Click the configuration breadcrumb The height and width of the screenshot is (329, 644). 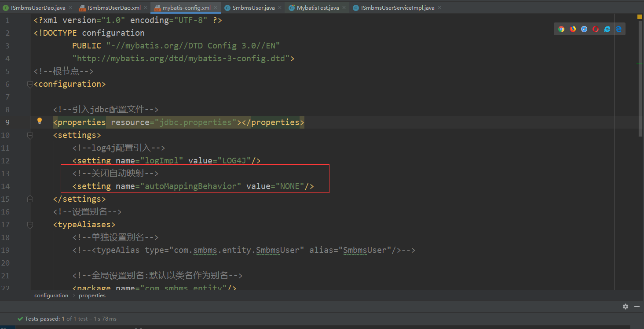[x=51, y=296]
